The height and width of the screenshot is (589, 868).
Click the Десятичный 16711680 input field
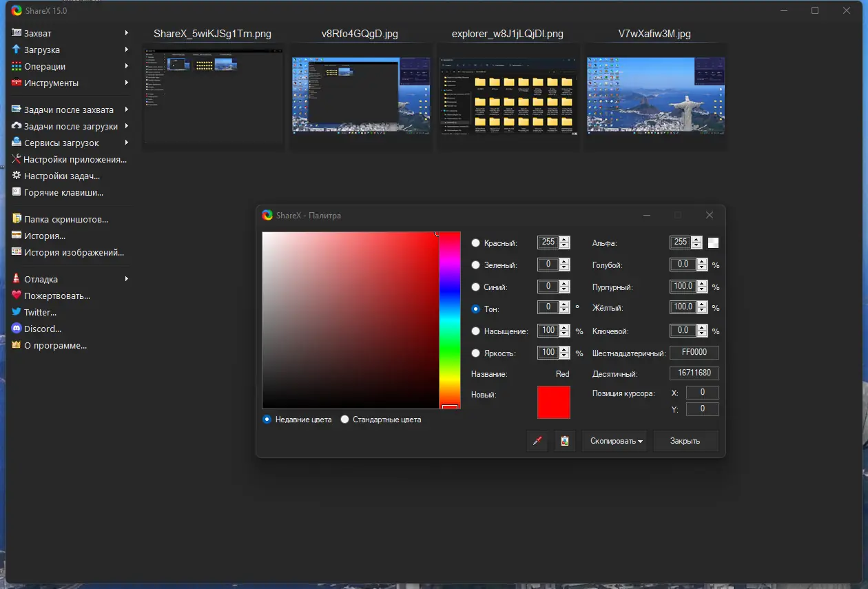694,373
